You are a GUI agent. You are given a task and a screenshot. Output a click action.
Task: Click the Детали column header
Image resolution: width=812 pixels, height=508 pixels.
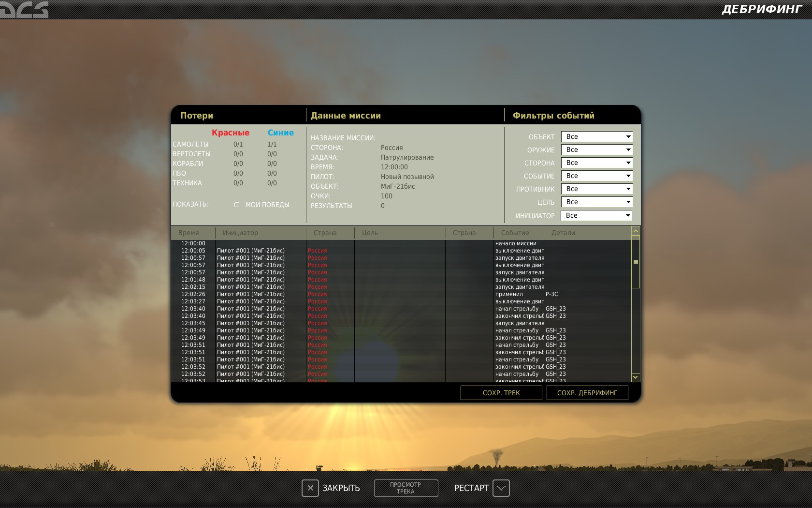[587, 233]
